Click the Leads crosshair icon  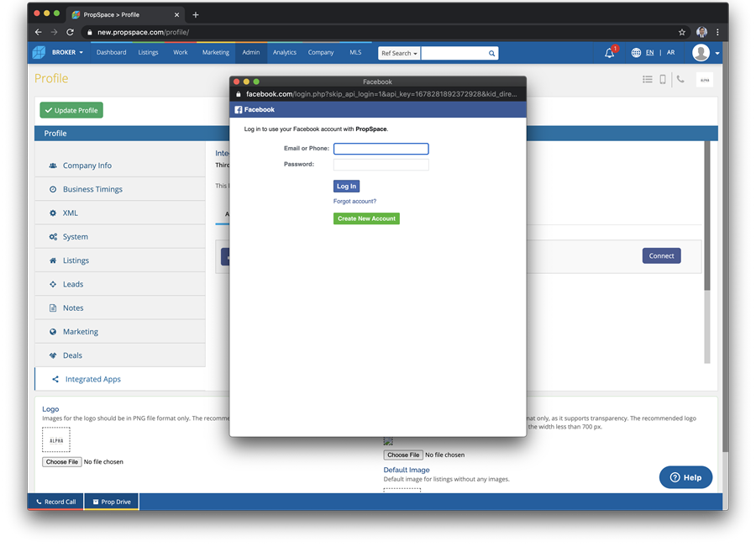[53, 284]
